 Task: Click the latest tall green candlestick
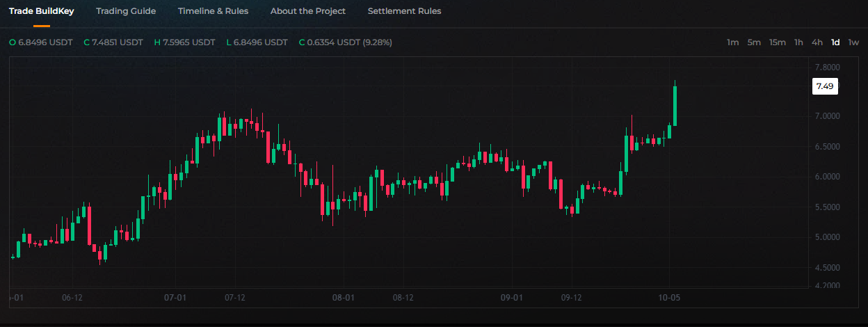[x=675, y=105]
